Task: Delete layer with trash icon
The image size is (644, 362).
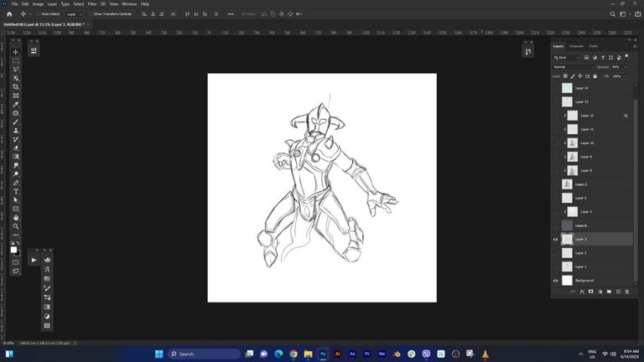Action: coord(626,292)
